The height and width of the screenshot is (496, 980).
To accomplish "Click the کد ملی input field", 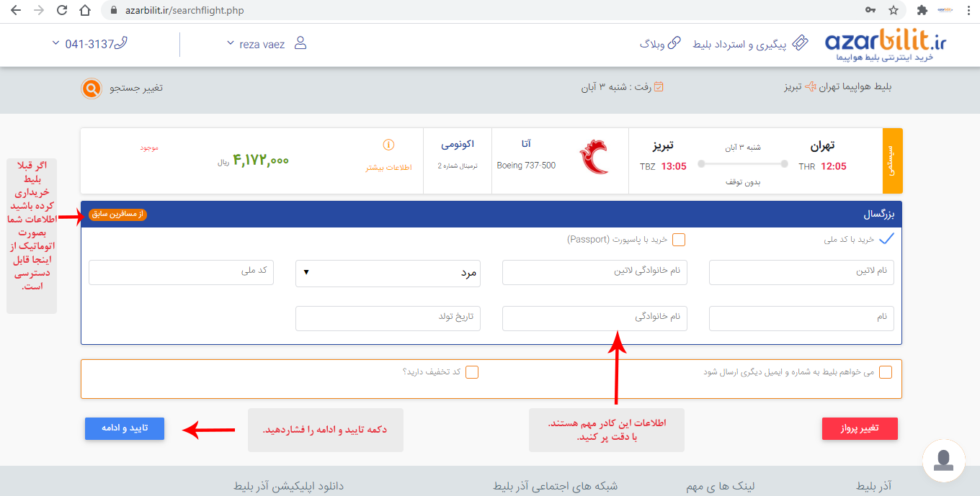I will click(x=181, y=273).
